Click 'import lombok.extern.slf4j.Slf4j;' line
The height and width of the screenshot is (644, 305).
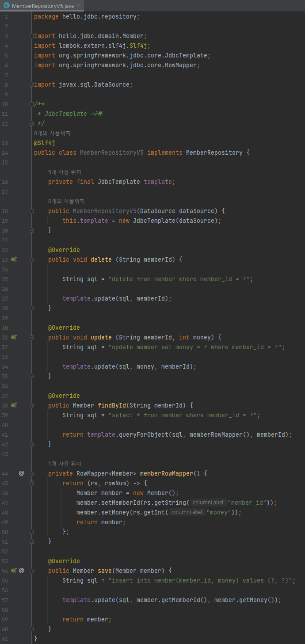(92, 46)
